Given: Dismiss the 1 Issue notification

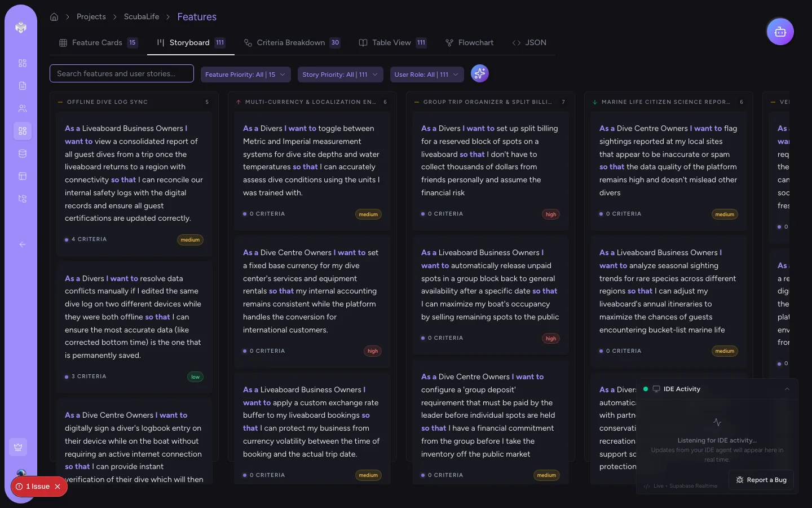Looking at the screenshot, I should point(58,487).
